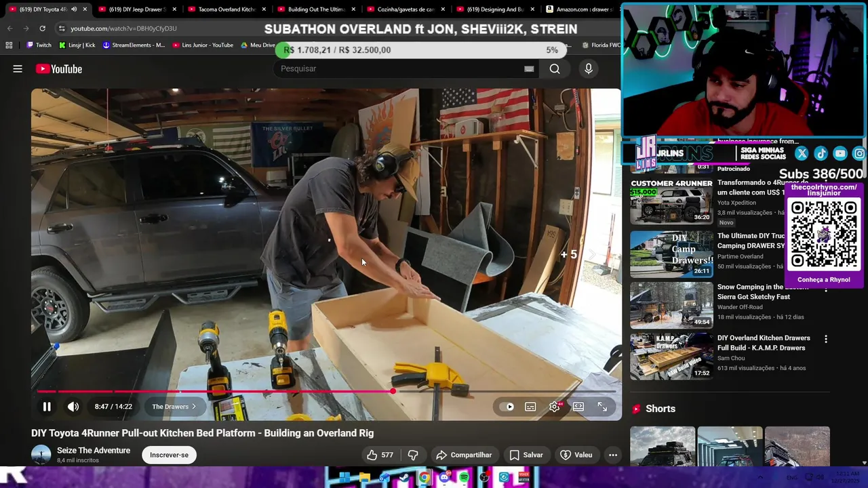Open the Seize The Adventure channel avatar
The height and width of the screenshot is (488, 868).
(x=41, y=455)
